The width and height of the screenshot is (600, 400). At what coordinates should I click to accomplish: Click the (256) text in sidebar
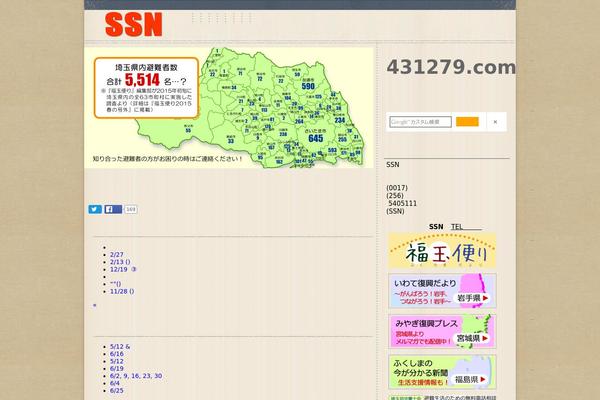[395, 196]
